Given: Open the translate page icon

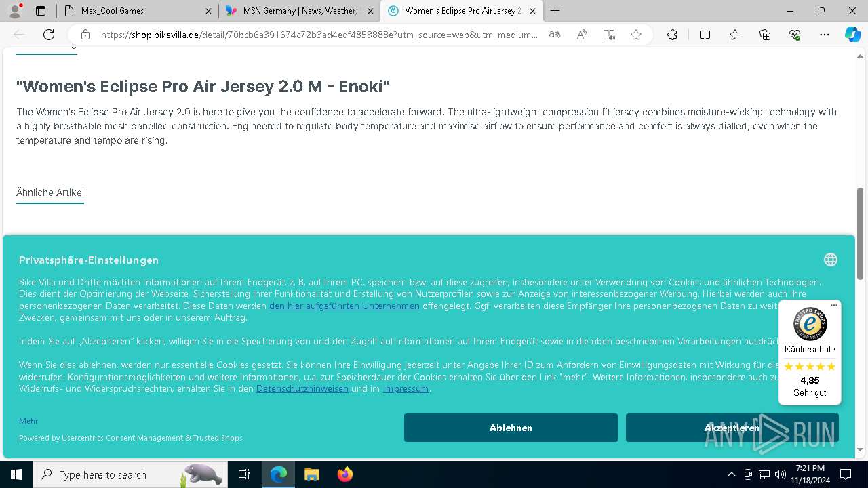Looking at the screenshot, I should (x=555, y=35).
